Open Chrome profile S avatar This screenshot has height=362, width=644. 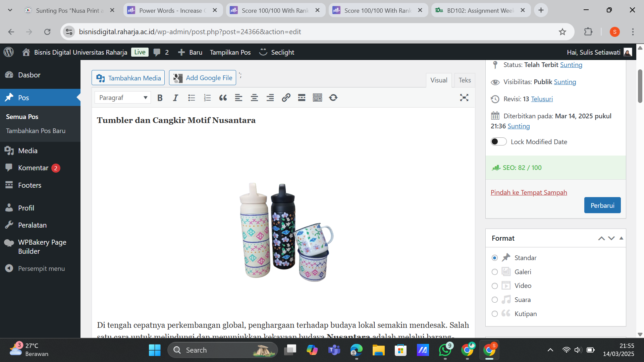point(614,32)
